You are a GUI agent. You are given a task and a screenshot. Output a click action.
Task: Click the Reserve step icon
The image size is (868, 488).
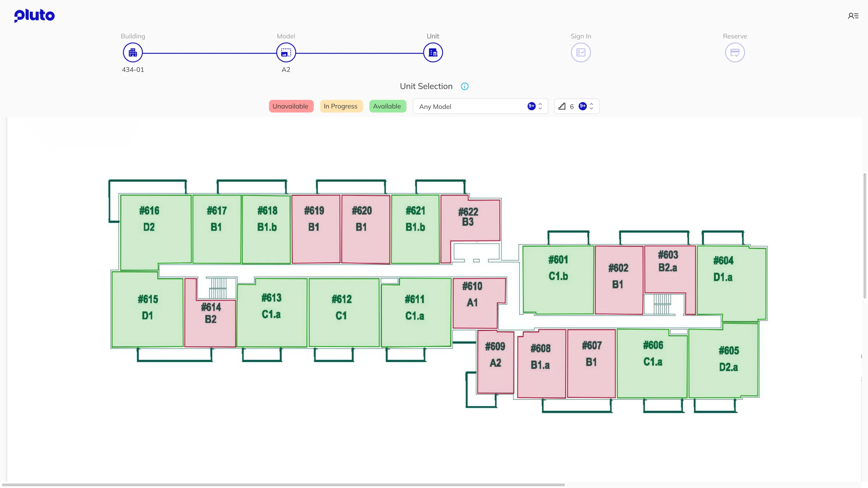tap(735, 52)
